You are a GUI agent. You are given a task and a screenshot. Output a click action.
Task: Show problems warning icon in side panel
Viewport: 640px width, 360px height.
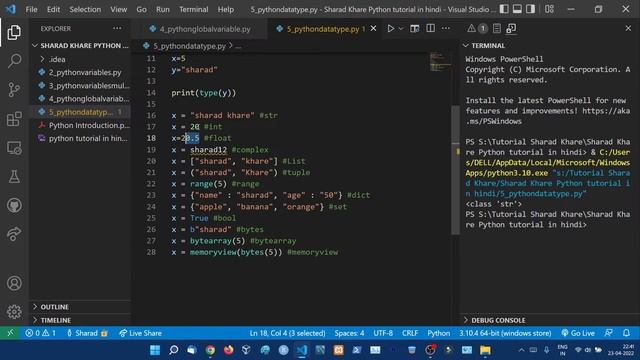point(471,28)
